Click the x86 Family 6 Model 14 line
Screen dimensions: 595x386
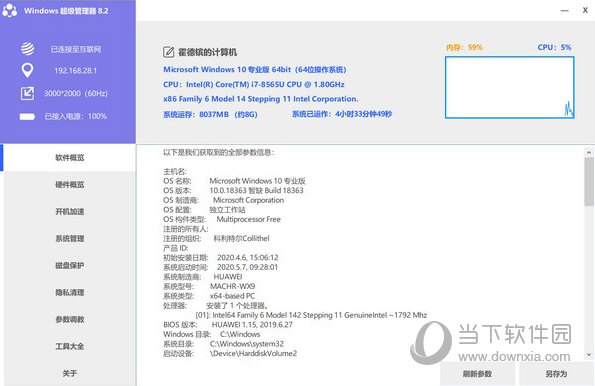tap(261, 99)
